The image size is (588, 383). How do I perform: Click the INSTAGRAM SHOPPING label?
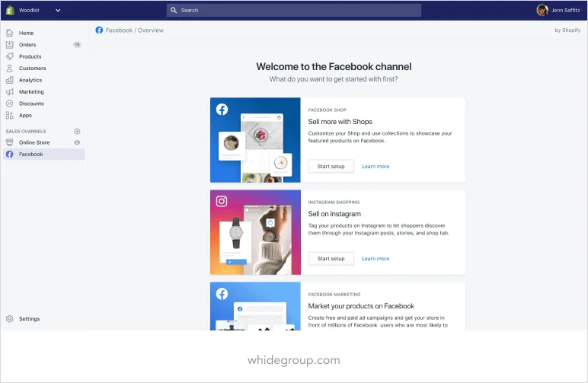(x=334, y=203)
